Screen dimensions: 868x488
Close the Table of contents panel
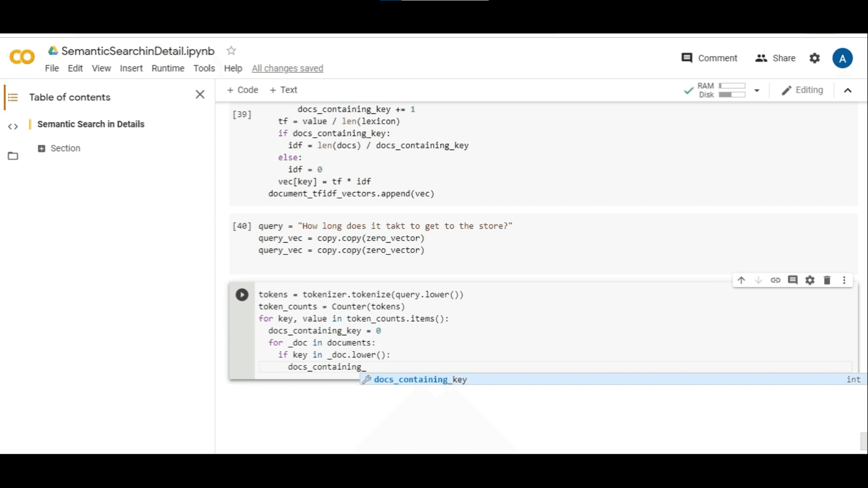pyautogui.click(x=200, y=94)
